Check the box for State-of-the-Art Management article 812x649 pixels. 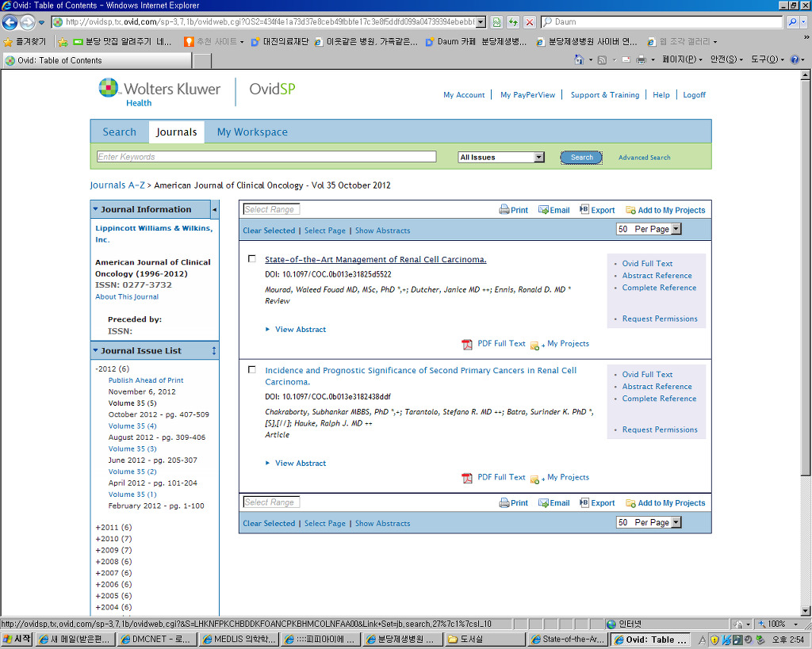click(252, 259)
